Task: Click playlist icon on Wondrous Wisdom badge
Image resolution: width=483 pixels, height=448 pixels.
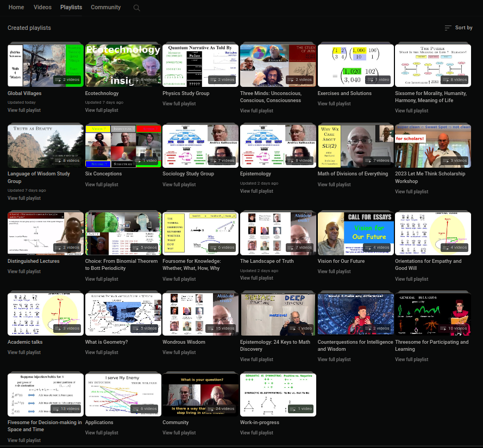Action: coord(210,329)
